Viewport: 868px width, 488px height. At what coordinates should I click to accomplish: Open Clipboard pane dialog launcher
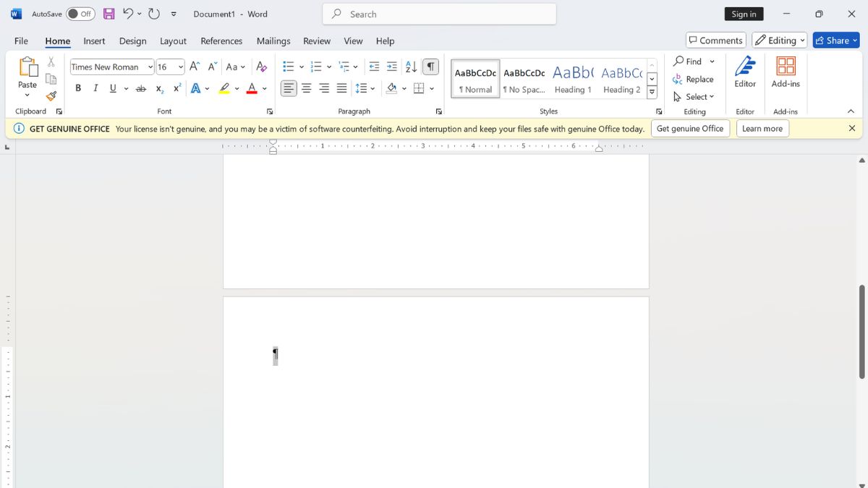[x=59, y=111]
